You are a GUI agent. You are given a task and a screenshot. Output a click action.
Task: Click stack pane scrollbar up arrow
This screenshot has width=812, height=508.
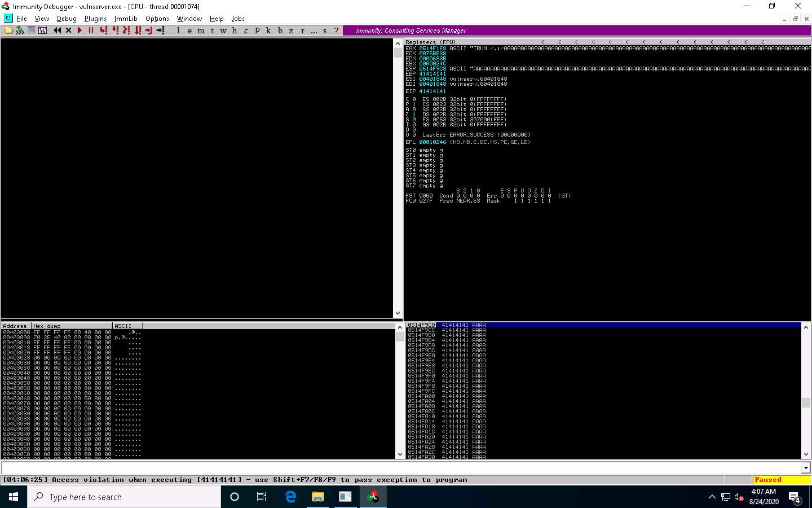[806, 327]
